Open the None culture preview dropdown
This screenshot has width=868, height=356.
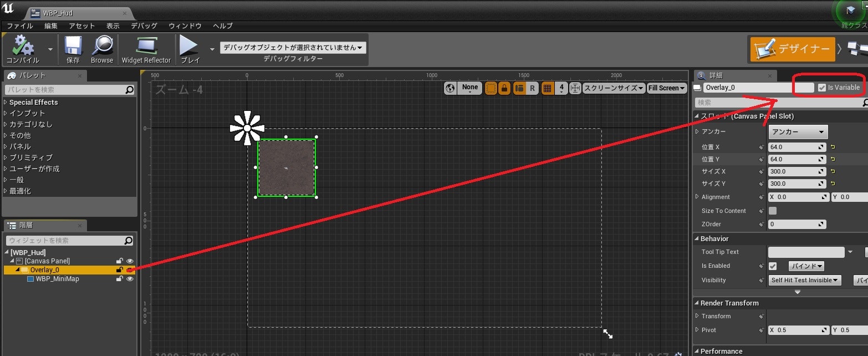(470, 88)
